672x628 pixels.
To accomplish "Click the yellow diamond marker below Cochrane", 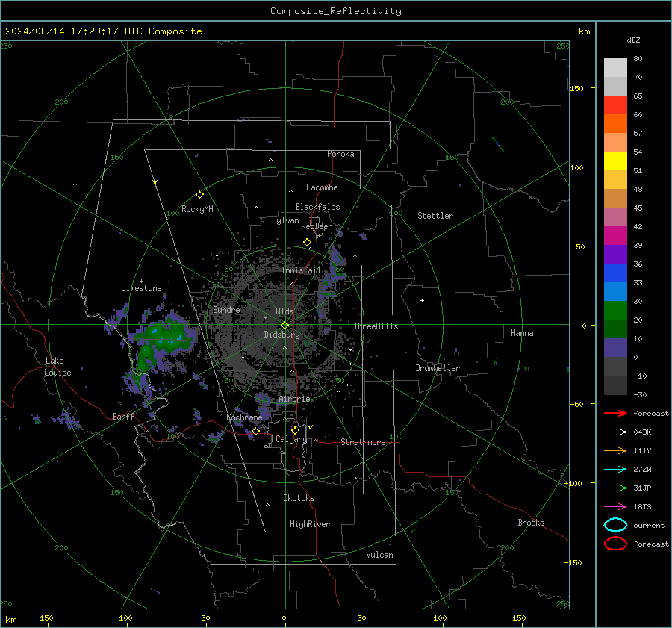I will [x=256, y=432].
